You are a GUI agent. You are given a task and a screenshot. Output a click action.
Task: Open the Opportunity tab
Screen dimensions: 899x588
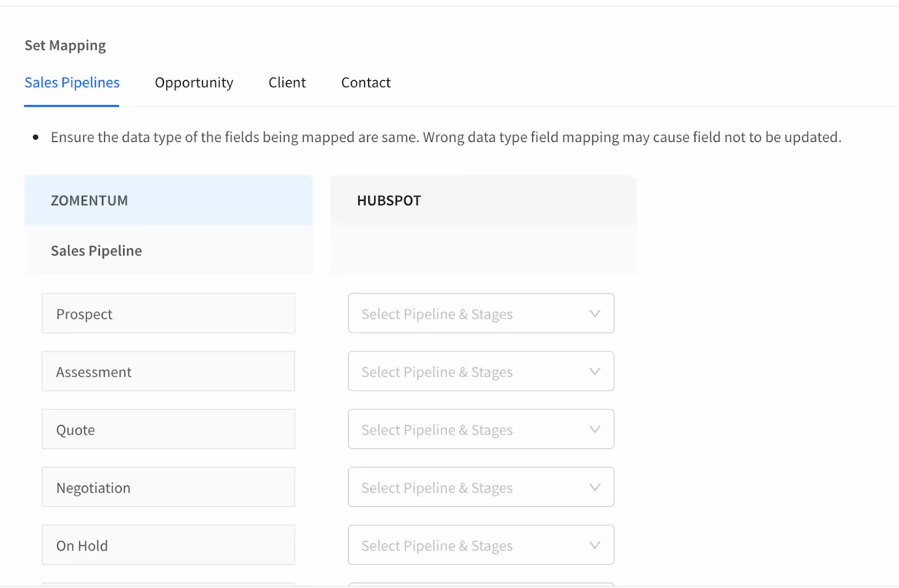click(x=194, y=83)
